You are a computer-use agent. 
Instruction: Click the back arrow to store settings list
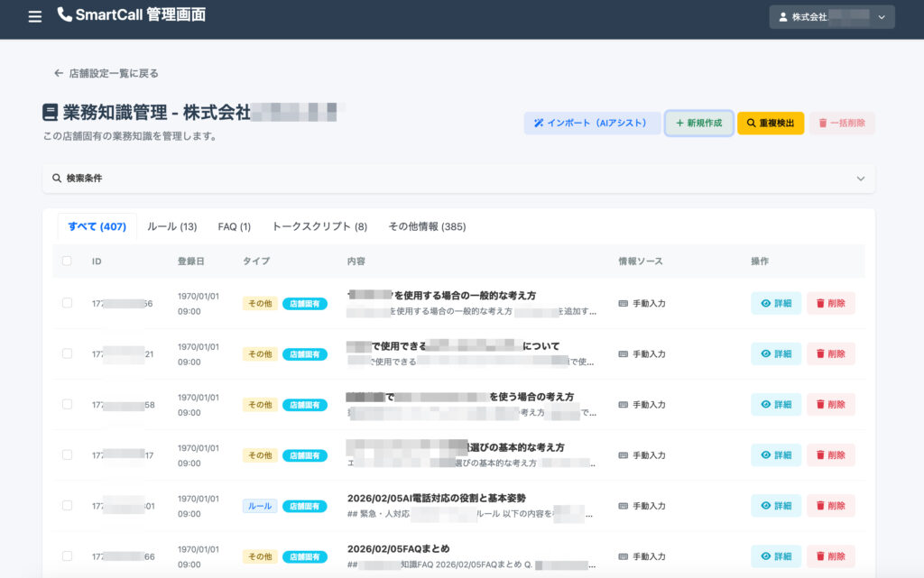point(59,73)
